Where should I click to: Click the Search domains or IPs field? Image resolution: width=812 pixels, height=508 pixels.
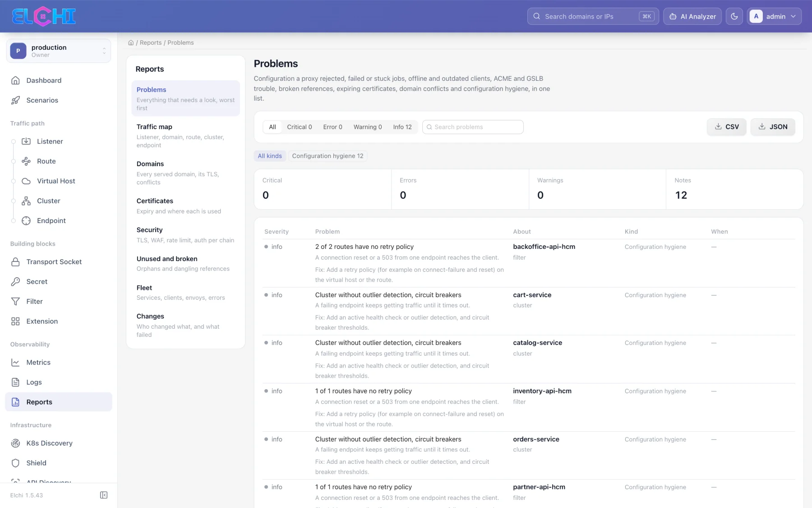click(593, 16)
